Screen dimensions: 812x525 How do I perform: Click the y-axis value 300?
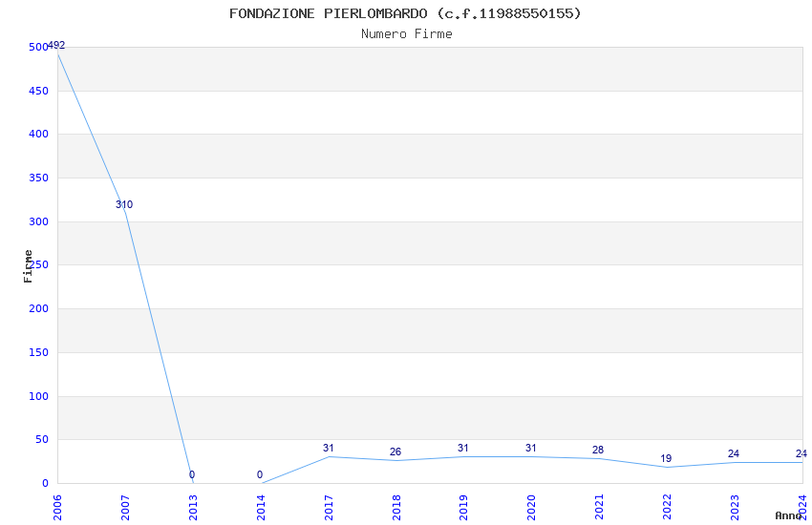point(38,221)
